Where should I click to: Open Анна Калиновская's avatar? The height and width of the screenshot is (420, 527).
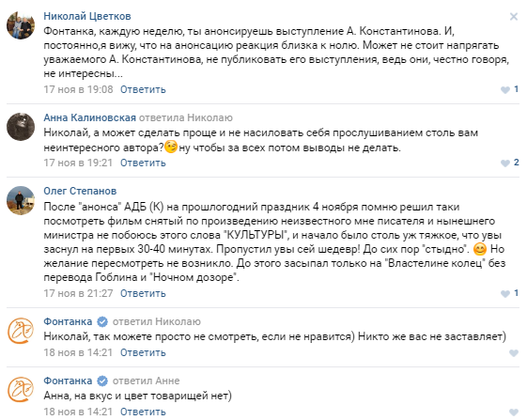(x=21, y=127)
